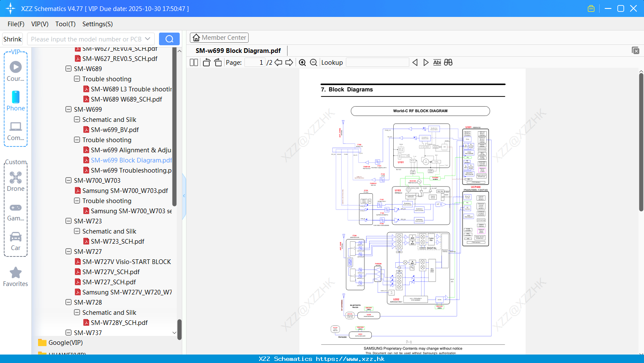Zoom out of the PDF
Image resolution: width=644 pixels, height=363 pixels.
click(x=314, y=62)
